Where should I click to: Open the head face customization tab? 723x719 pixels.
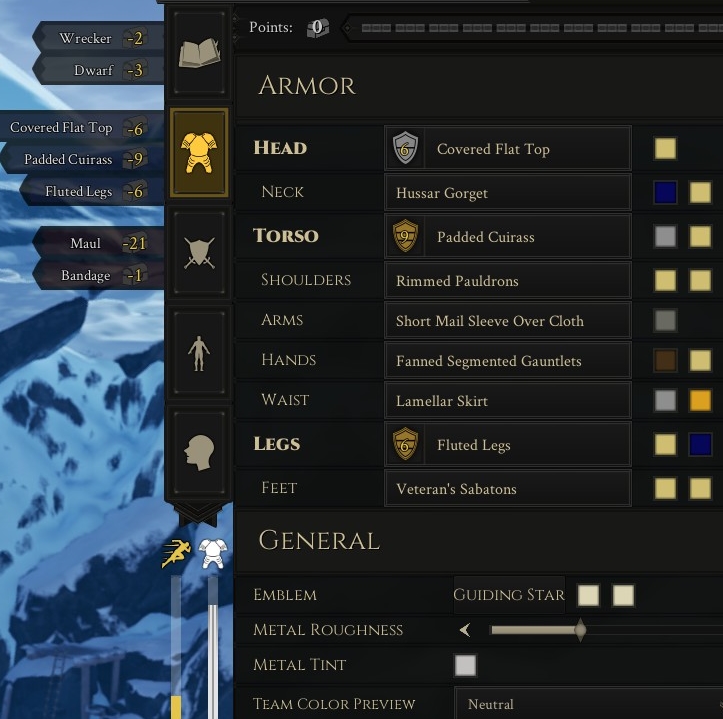(x=199, y=453)
